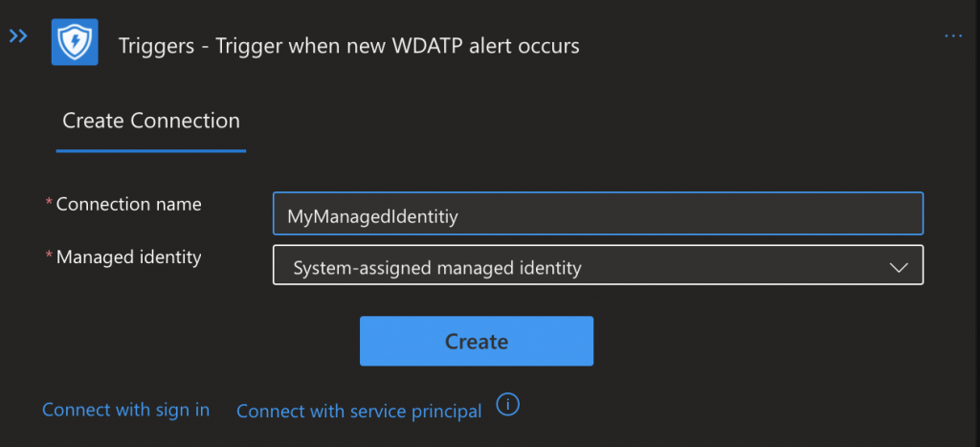Choose Connect with service principal link
Image resolution: width=980 pixels, height=447 pixels.
359,411
